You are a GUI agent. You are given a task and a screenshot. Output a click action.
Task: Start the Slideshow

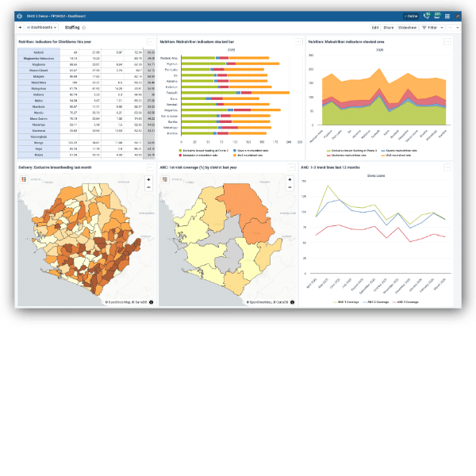407,27
